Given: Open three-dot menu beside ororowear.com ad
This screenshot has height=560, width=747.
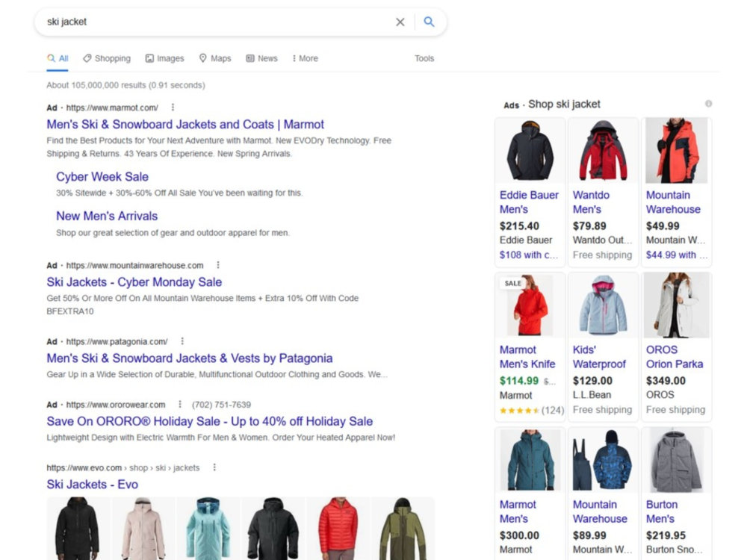Looking at the screenshot, I should point(180,404).
